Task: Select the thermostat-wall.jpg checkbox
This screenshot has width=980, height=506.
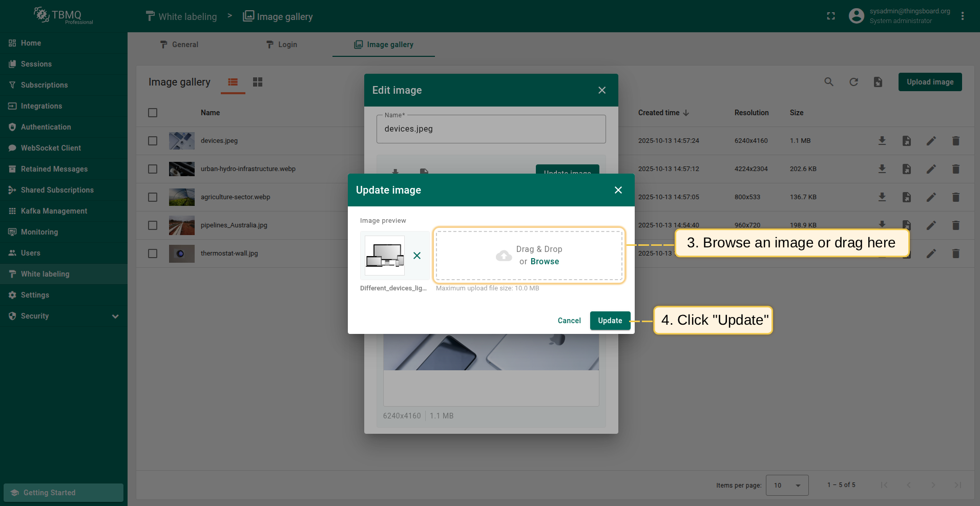Action: [x=153, y=254]
